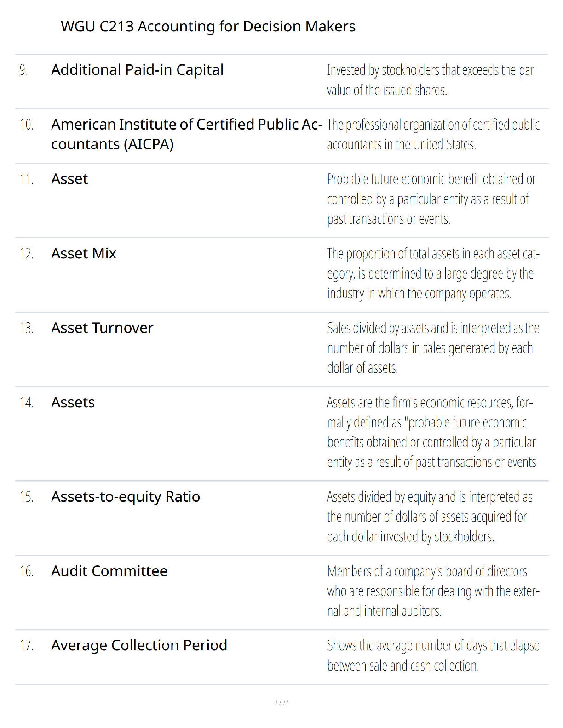Click the American Institute of Certified Public Accountants term
Viewport: 563px width, 728px height.
point(186,134)
